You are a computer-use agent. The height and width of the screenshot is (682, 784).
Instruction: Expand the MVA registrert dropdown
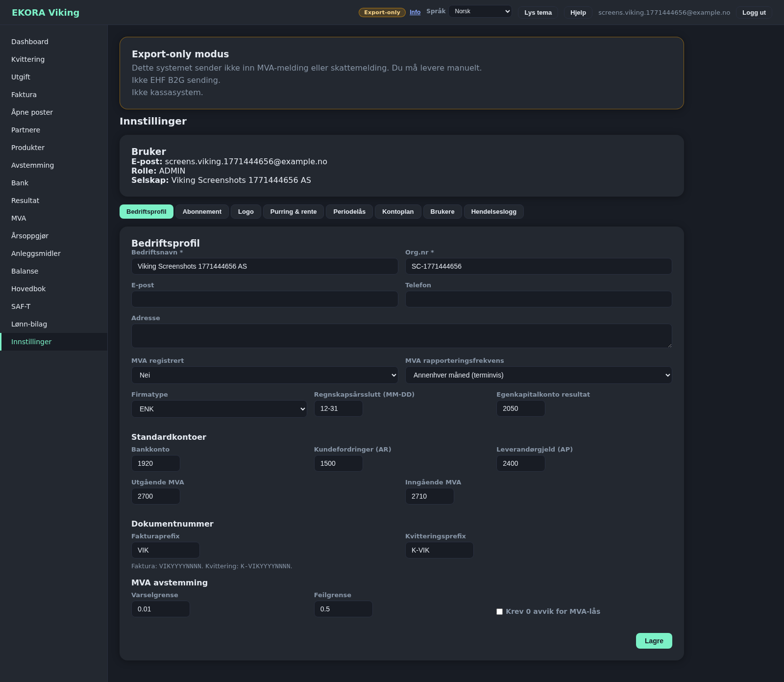point(265,375)
